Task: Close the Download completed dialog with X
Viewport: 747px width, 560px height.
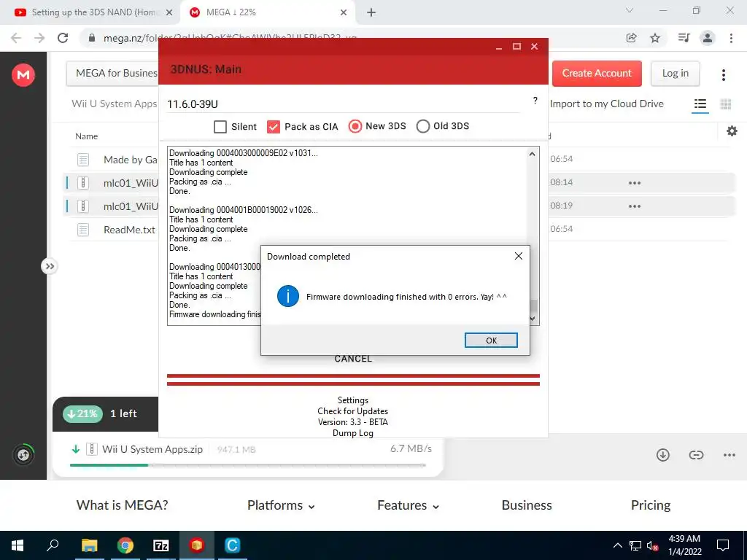Action: (519, 256)
